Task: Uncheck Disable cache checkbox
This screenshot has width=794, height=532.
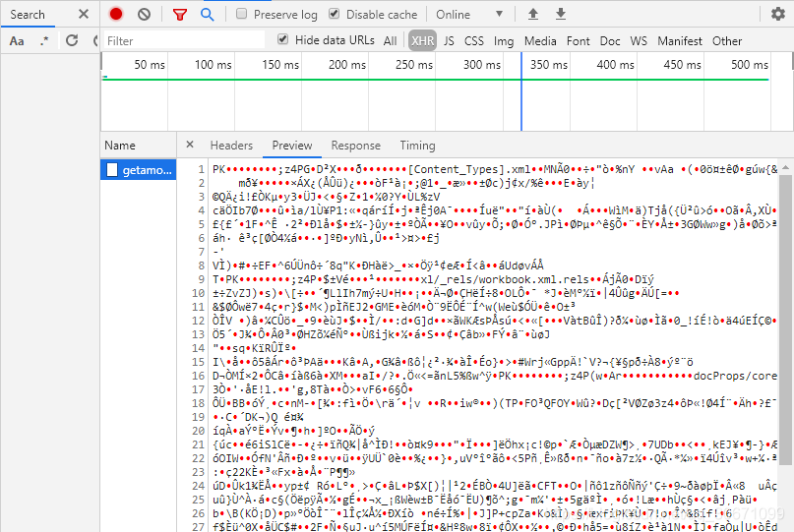Action: click(335, 15)
